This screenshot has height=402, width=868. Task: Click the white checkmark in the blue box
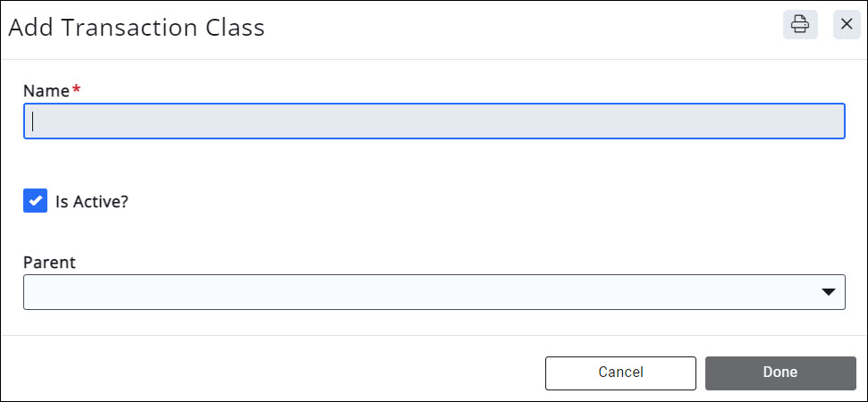coord(35,201)
